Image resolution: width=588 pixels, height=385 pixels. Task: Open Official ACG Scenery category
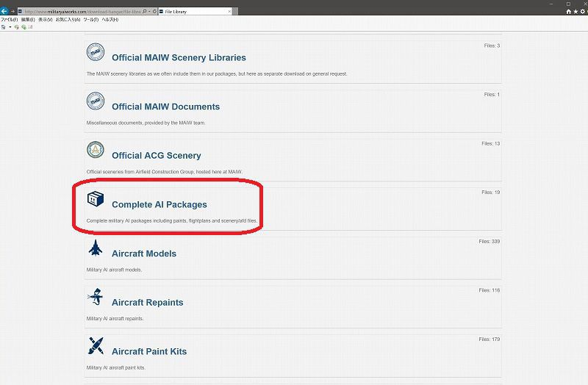coord(157,156)
